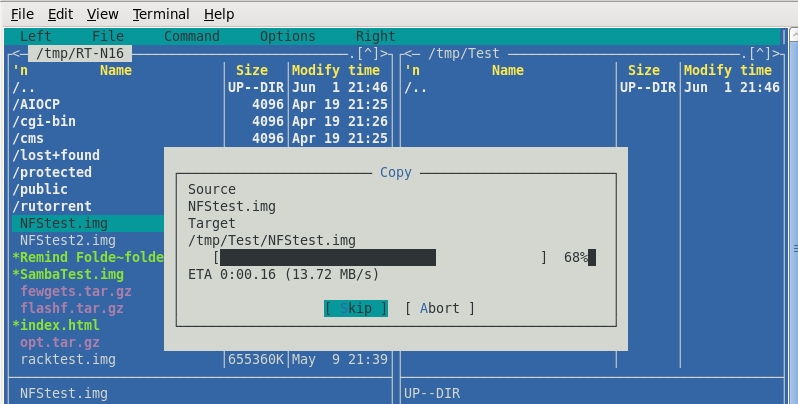Open the Terminal menu
Screen dimensions: 798x404
[x=161, y=14]
